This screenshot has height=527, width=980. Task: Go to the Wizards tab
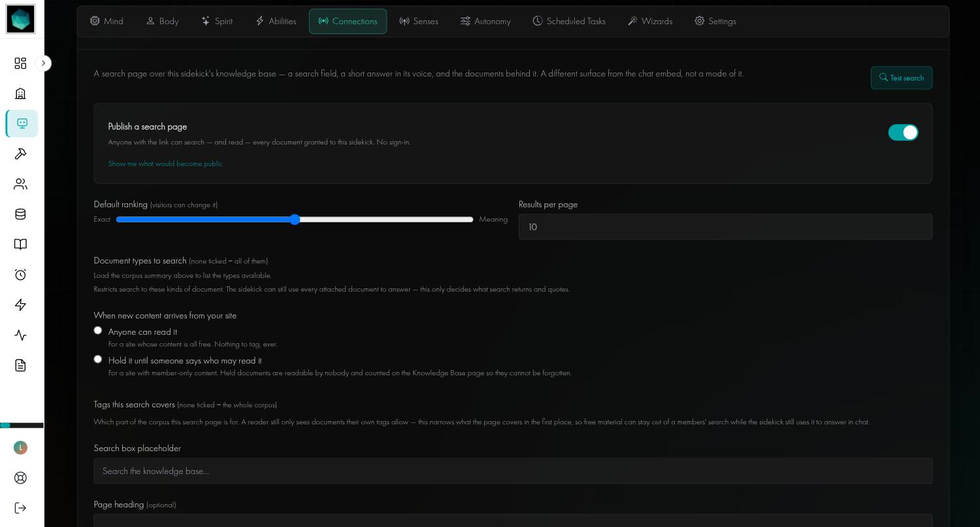(650, 21)
